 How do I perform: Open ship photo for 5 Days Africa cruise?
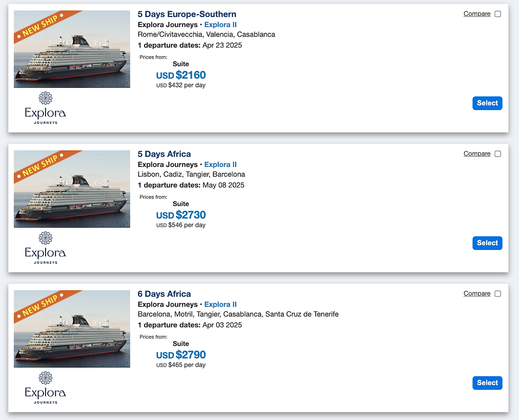72,189
